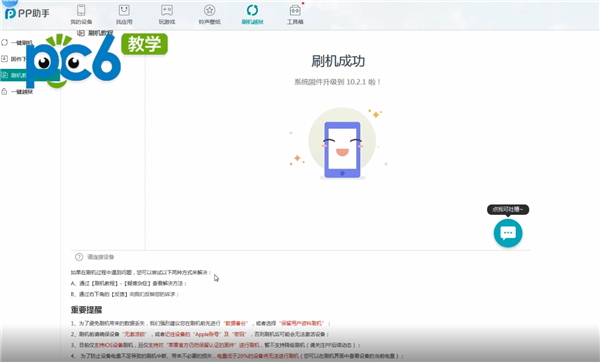Open the 我的设备 (My Device) phone icon
Viewport: 600px width, 362px height.
pos(81,10)
